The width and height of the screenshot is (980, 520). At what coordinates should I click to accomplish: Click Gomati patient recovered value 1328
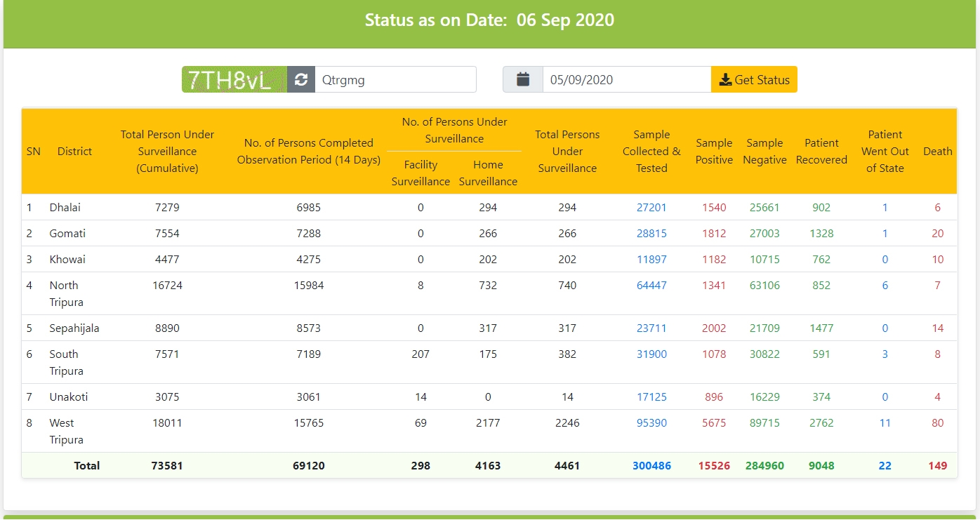[821, 234]
